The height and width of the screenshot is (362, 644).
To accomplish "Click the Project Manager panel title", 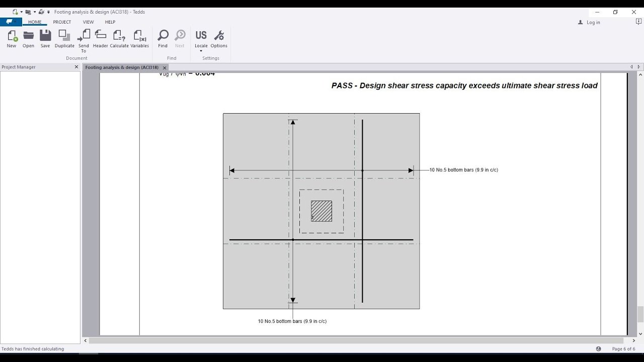I will 19,67.
